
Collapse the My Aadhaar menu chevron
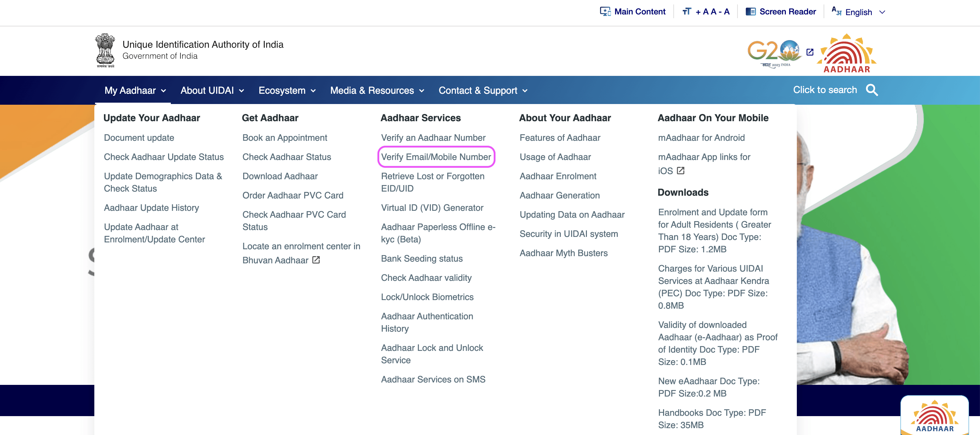164,91
